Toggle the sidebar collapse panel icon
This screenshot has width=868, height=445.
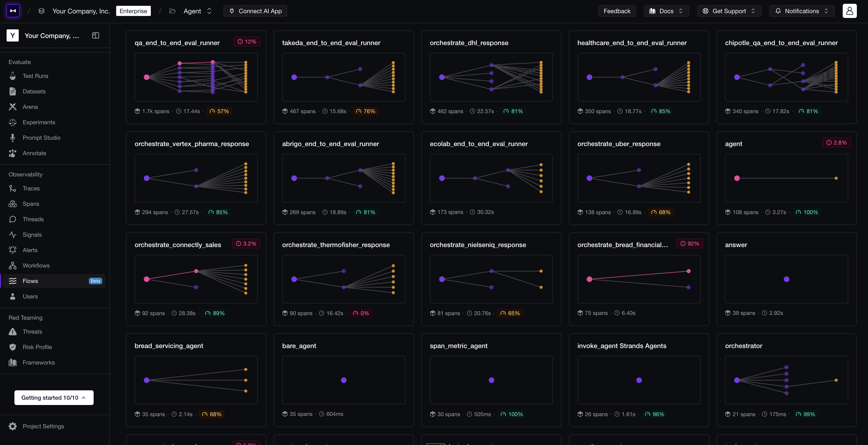95,35
